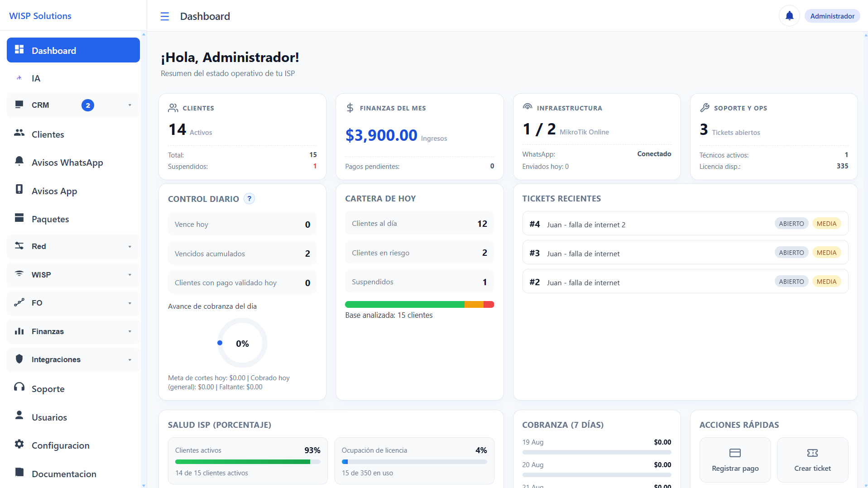Click the Avisos WhatsApp bell icon
868x488 pixels.
tap(19, 161)
